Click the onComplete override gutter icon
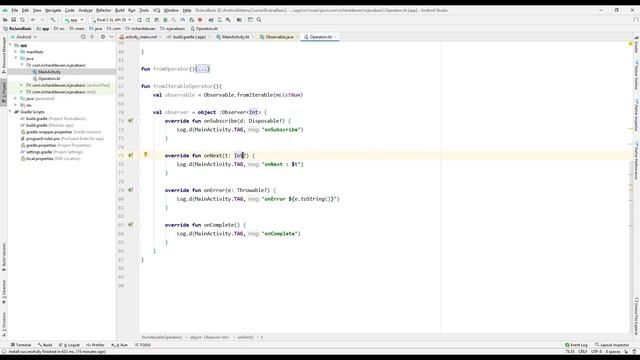Image resolution: width=640 pixels, height=360 pixels. tap(131, 225)
